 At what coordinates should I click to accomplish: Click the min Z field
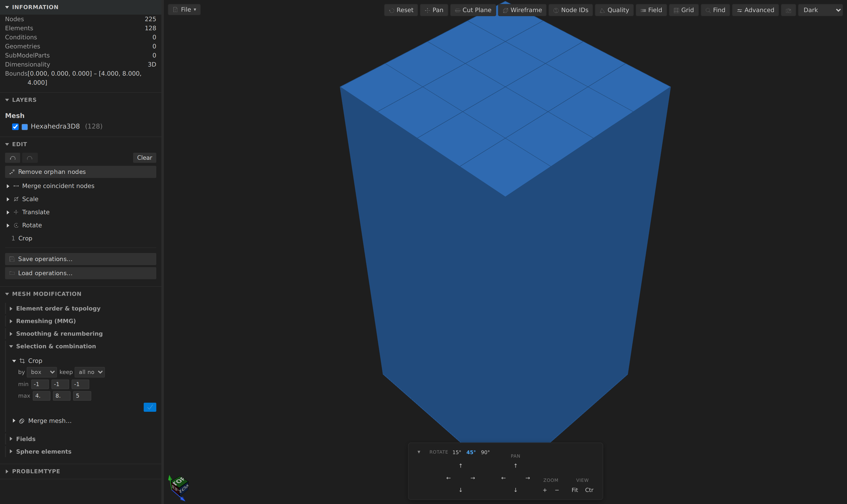(x=80, y=384)
